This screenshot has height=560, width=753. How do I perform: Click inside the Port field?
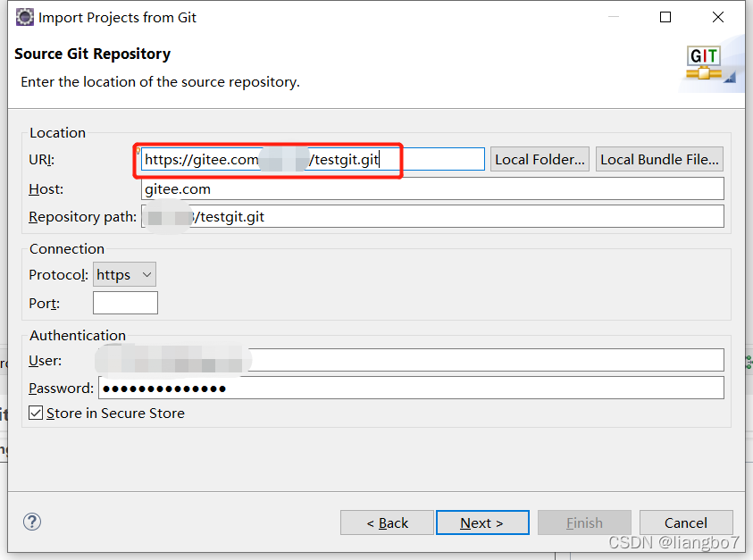(125, 303)
